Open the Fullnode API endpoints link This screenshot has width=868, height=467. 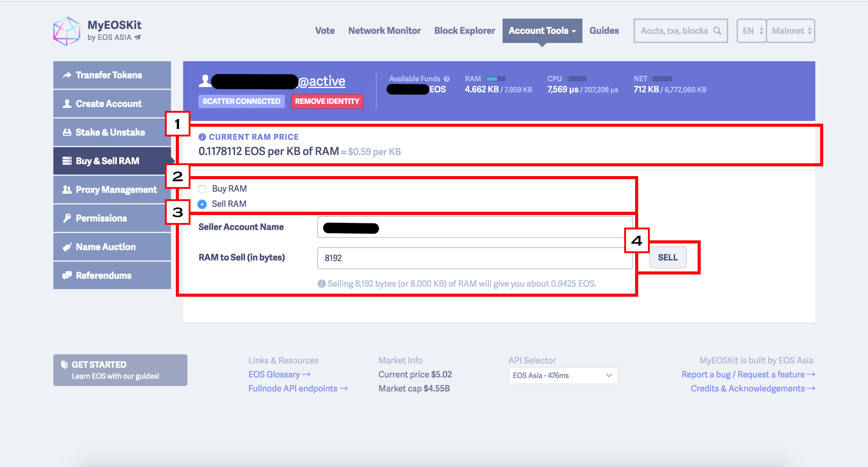click(x=298, y=388)
